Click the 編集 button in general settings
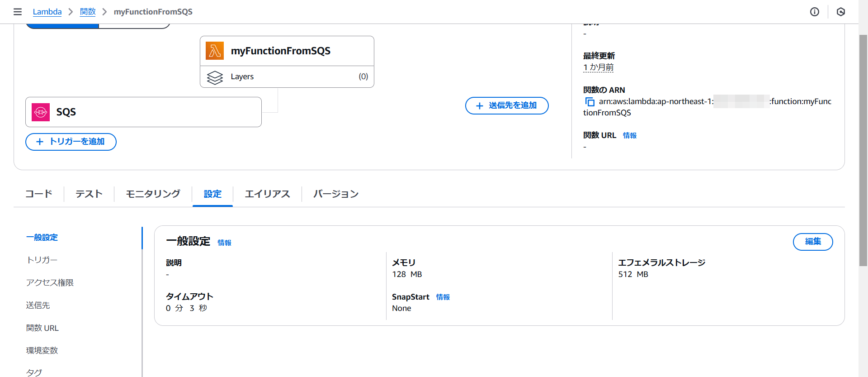Image resolution: width=868 pixels, height=377 pixels. (812, 242)
